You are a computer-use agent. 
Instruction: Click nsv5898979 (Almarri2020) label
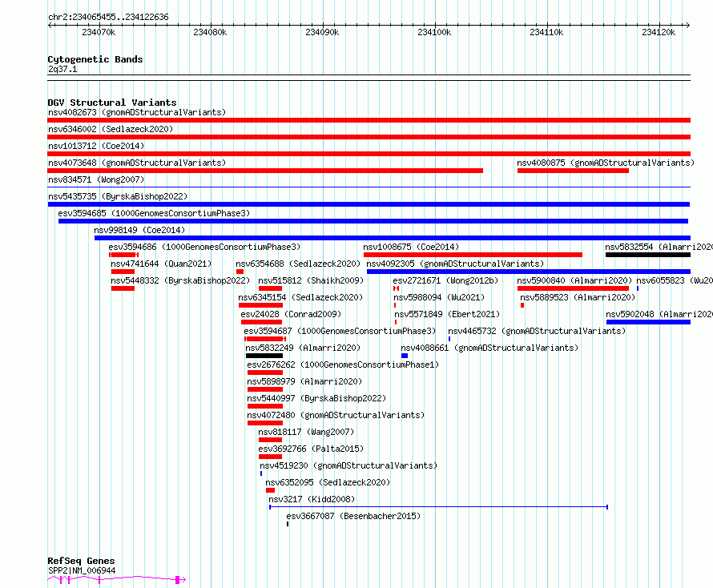304,381
